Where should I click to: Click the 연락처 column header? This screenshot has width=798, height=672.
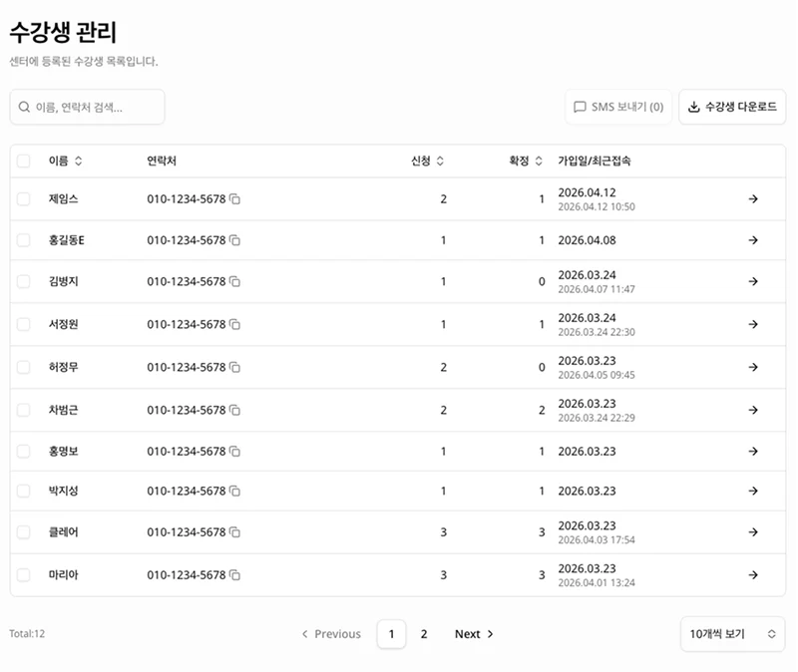tap(162, 161)
